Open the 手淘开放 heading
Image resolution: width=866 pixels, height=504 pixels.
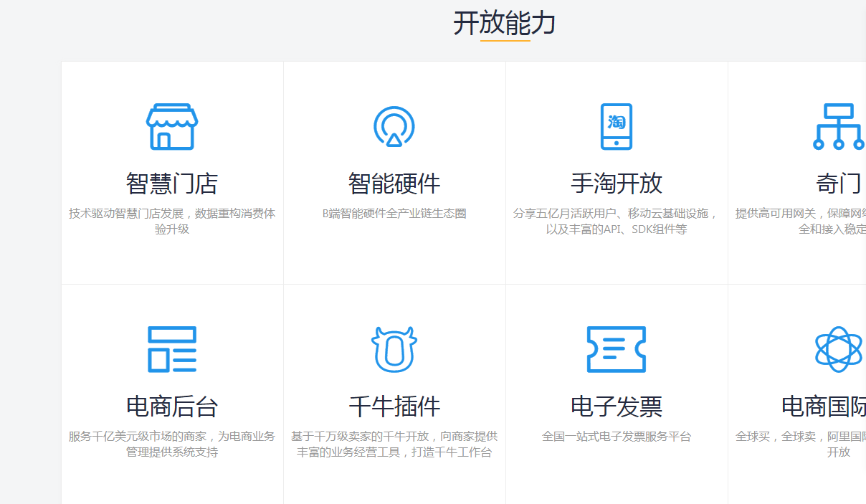click(617, 184)
